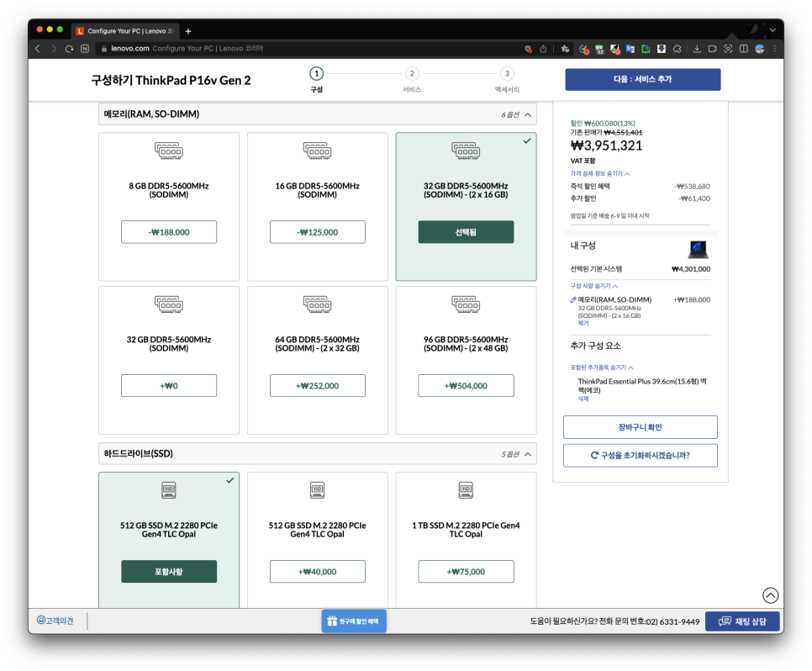Select 512 GB SSD option for +₩40,000

pos(318,572)
